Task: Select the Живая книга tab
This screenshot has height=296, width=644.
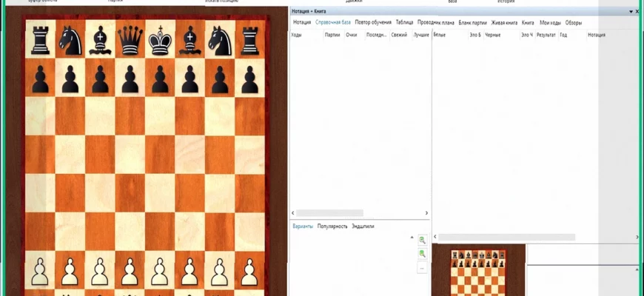Action: point(504,23)
